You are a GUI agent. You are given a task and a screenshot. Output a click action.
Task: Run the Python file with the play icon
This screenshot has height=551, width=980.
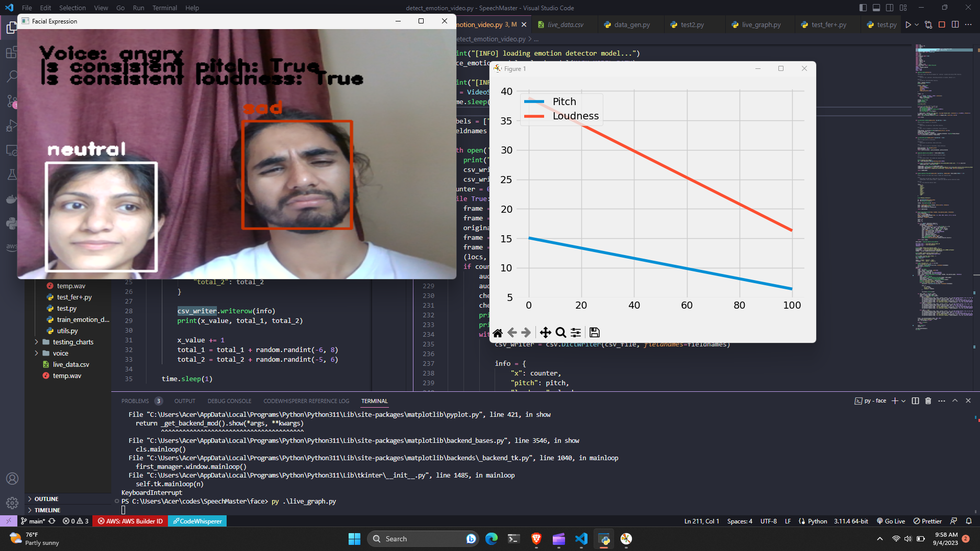pos(908,24)
